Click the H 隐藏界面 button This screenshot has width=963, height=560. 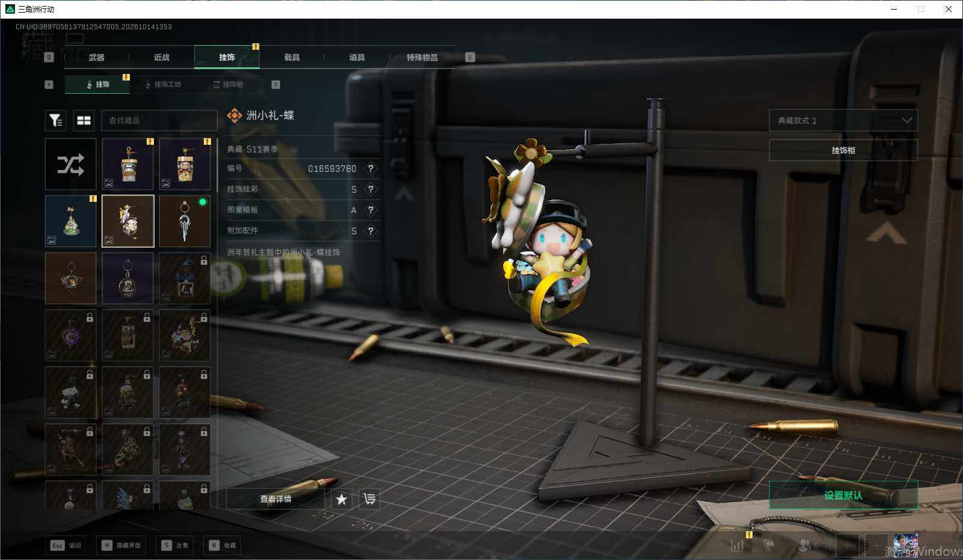pyautogui.click(x=122, y=545)
